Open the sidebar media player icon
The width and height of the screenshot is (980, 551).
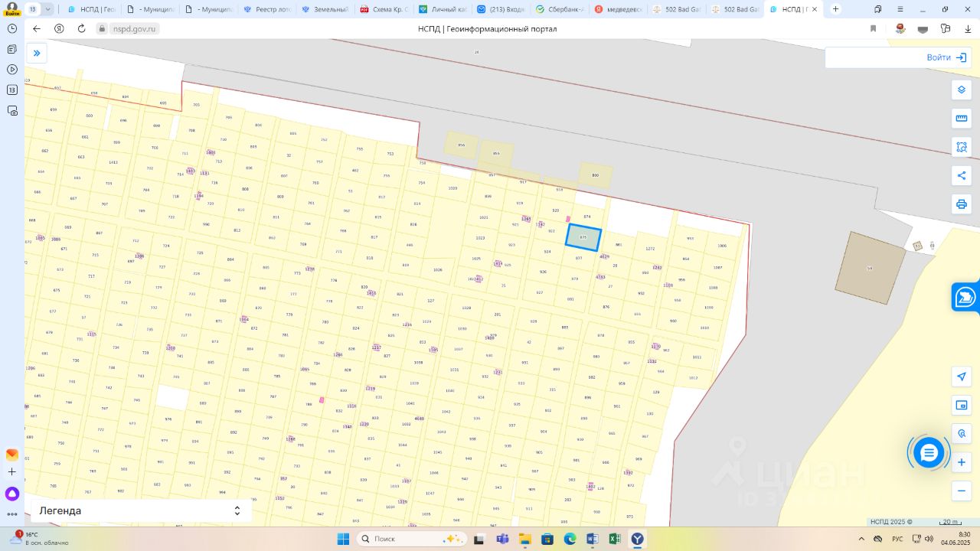[11, 70]
